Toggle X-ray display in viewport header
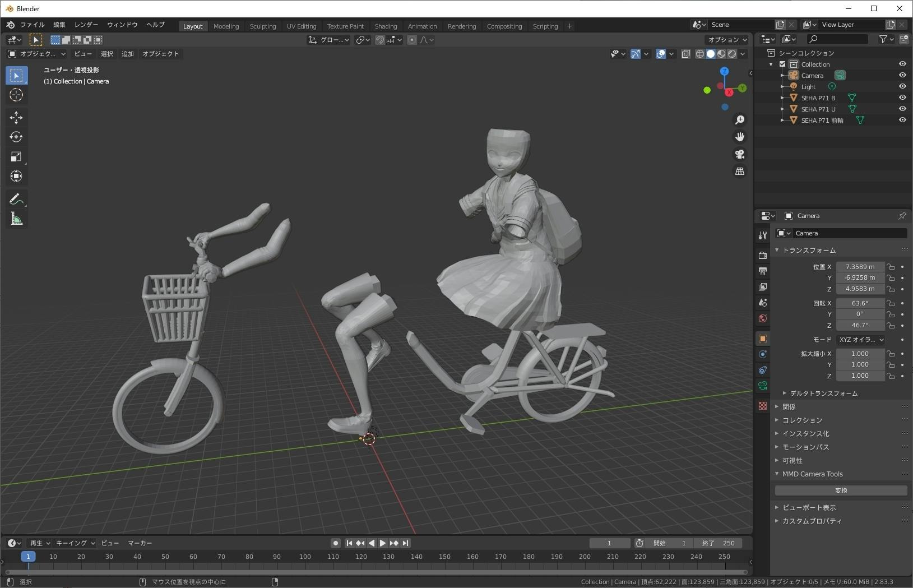 (686, 54)
